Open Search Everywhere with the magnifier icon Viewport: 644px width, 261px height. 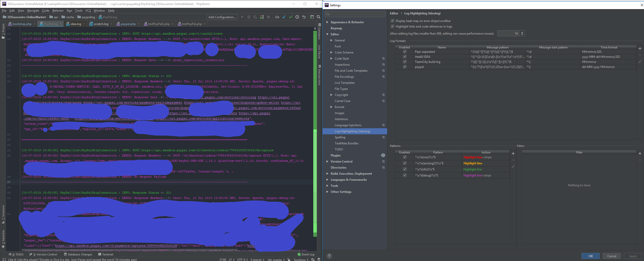(x=319, y=17)
